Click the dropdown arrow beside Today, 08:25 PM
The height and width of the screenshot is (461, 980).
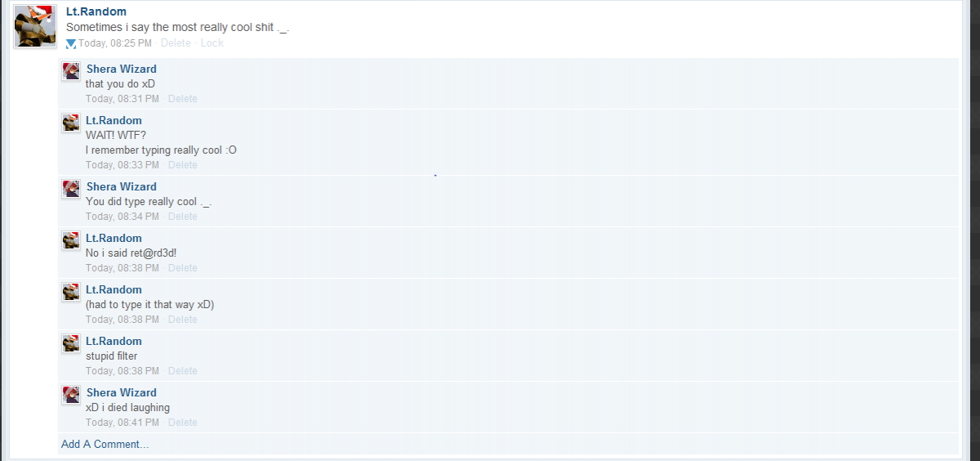coord(71,43)
